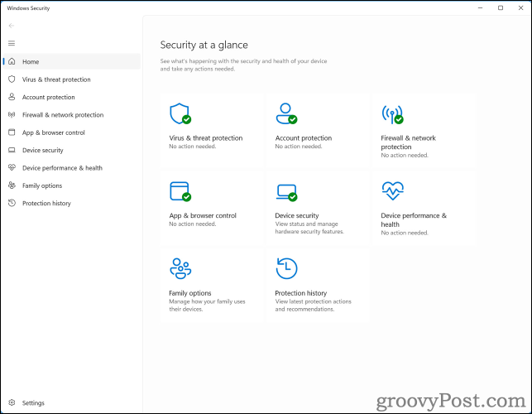Click the large Device security laptop icon
The height and width of the screenshot is (414, 532).
tap(286, 192)
